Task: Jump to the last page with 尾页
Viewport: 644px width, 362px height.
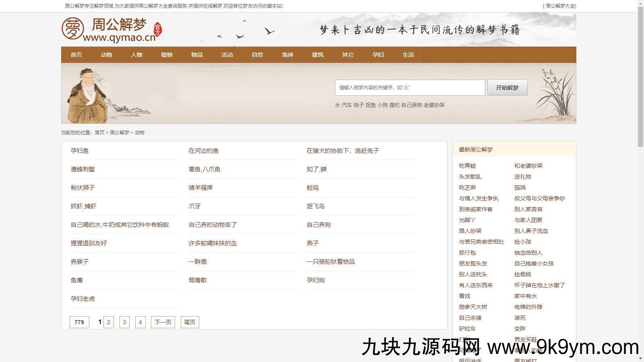Action: coord(190,322)
